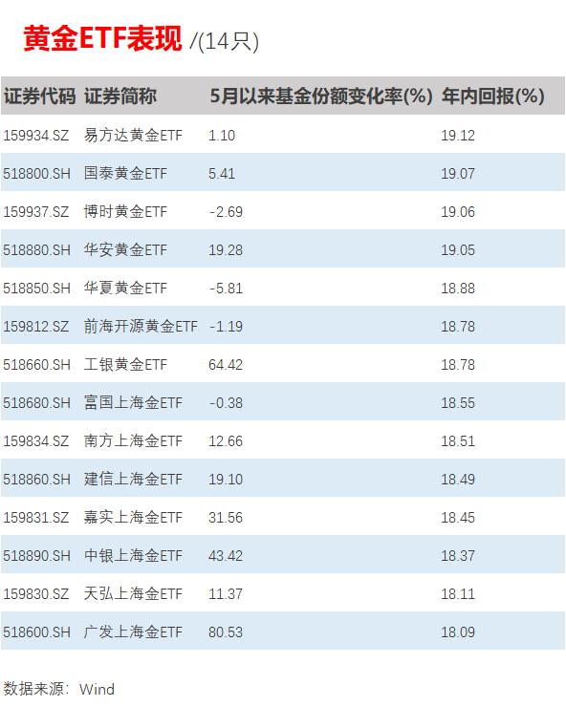Click the 数据来源 Wind source note
Image resolution: width=566 pixels, height=728 pixels.
(x=58, y=689)
